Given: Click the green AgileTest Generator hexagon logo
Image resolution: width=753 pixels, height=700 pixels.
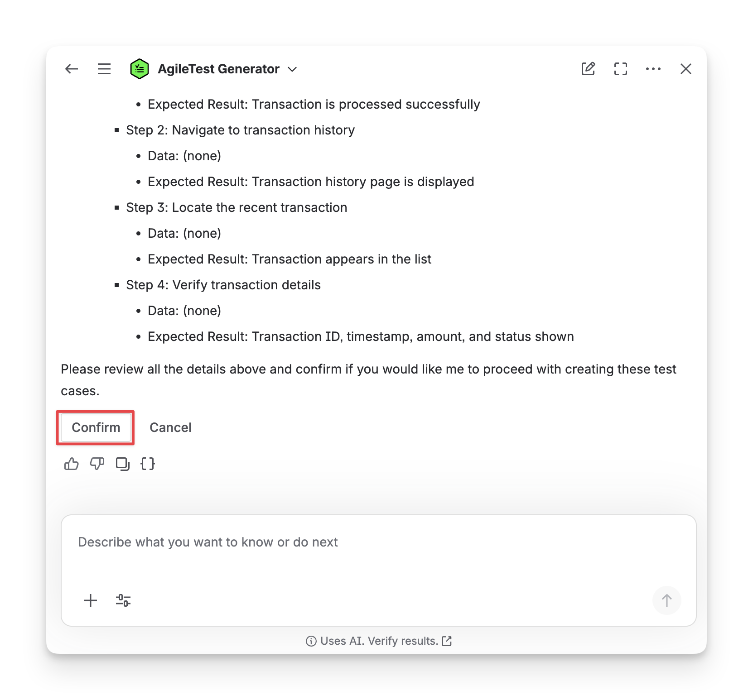Looking at the screenshot, I should click(x=140, y=69).
